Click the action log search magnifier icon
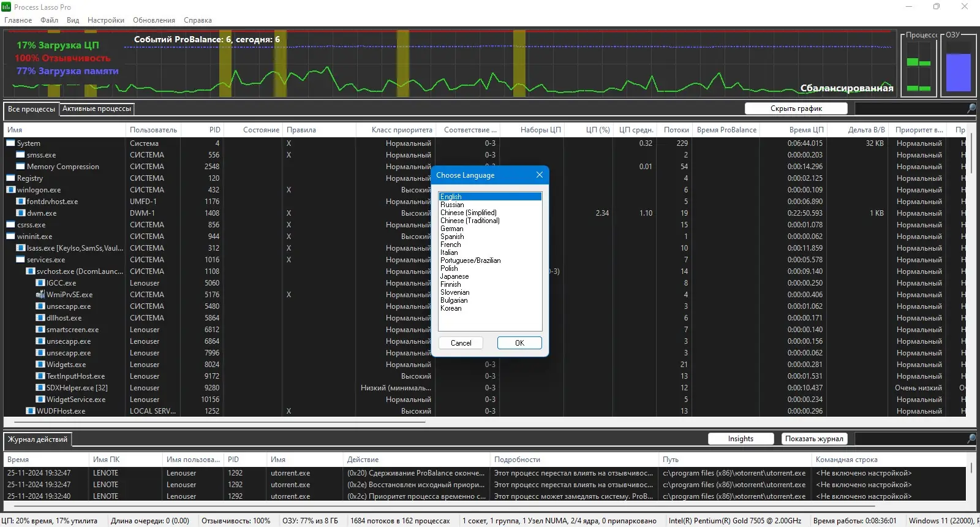This screenshot has width=980, height=527. (x=971, y=439)
